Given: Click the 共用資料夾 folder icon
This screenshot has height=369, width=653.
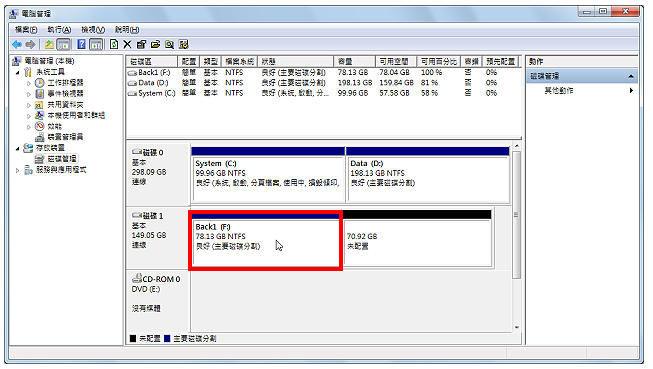Looking at the screenshot, I should (x=39, y=105).
